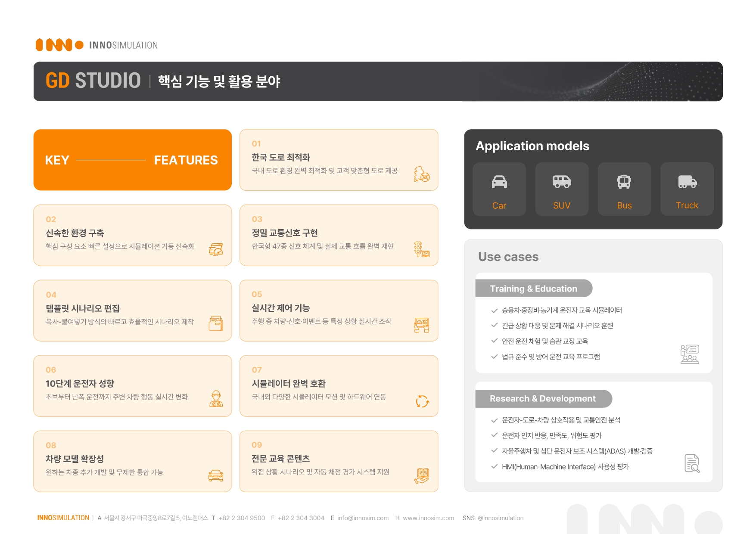
Task: Click checkmark beside 자율주행차 ADAS item
Action: [495, 451]
